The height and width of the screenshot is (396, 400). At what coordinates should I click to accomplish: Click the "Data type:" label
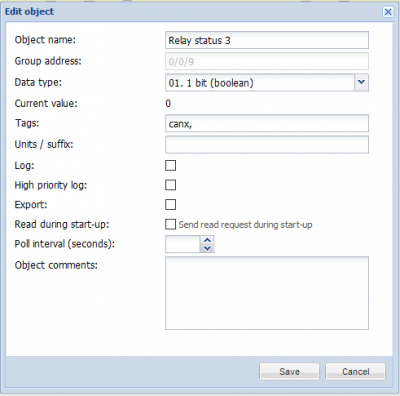tap(38, 82)
